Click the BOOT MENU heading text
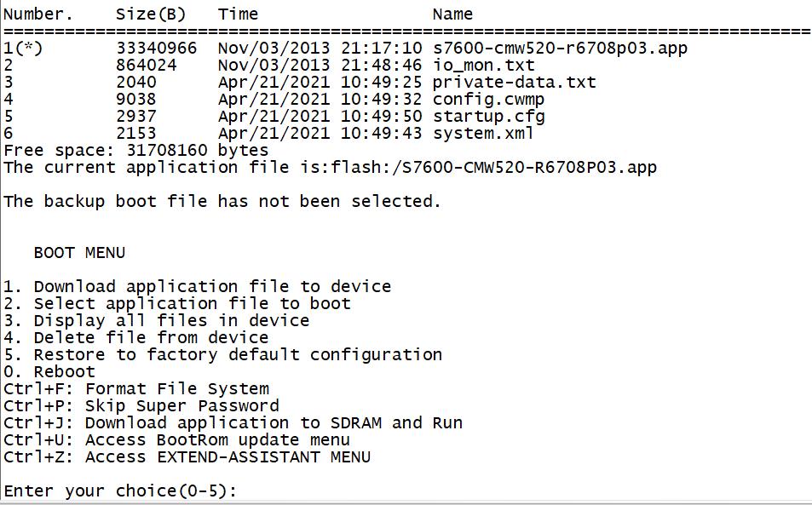 click(x=79, y=253)
